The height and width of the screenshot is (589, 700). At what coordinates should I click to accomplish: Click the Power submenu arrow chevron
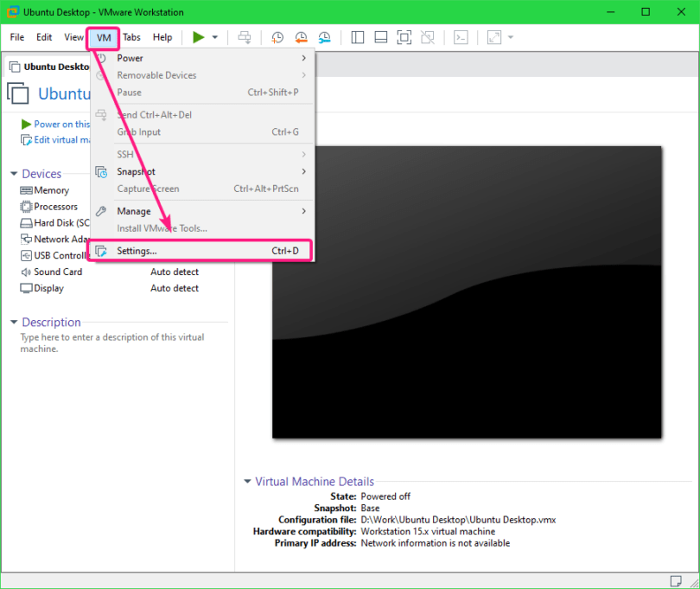(303, 58)
